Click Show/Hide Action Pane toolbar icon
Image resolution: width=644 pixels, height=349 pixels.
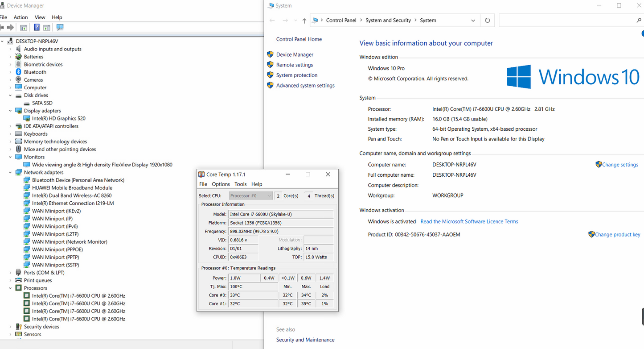point(47,28)
